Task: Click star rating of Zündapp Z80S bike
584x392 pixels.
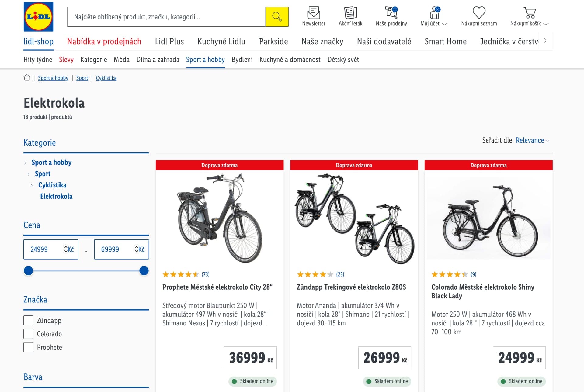Action: pyautogui.click(x=315, y=274)
